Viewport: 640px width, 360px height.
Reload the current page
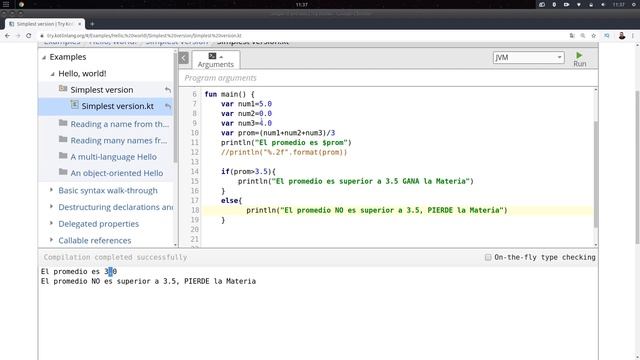[x=29, y=36]
